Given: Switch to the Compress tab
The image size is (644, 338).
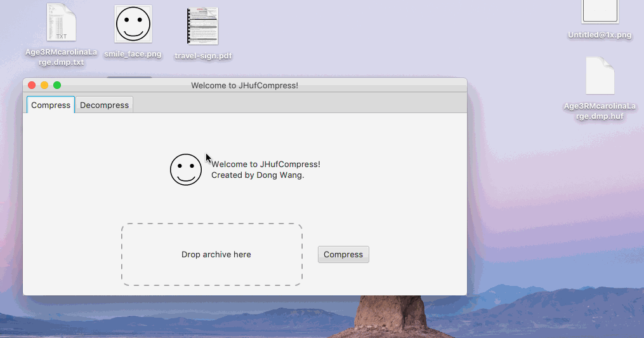Looking at the screenshot, I should point(51,105).
